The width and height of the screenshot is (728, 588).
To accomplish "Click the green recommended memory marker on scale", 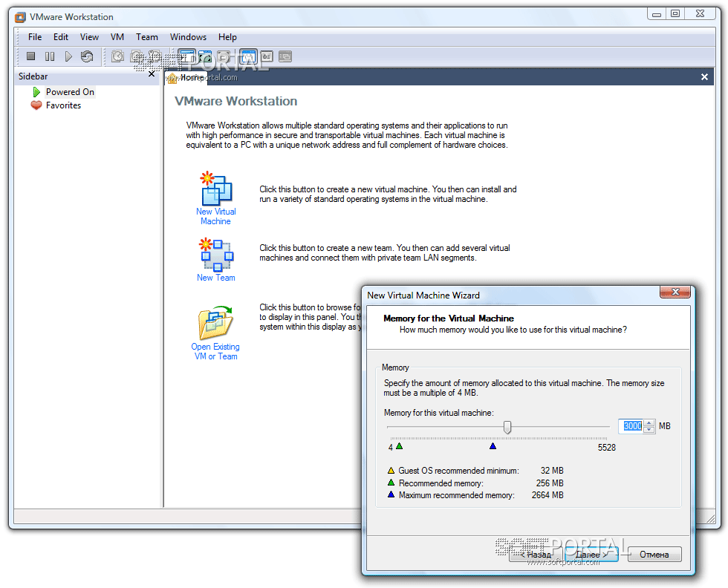I will click(x=400, y=446).
